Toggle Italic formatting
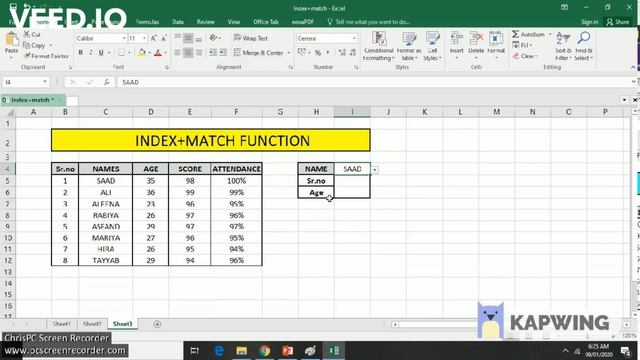The width and height of the screenshot is (640, 360). pos(91,53)
